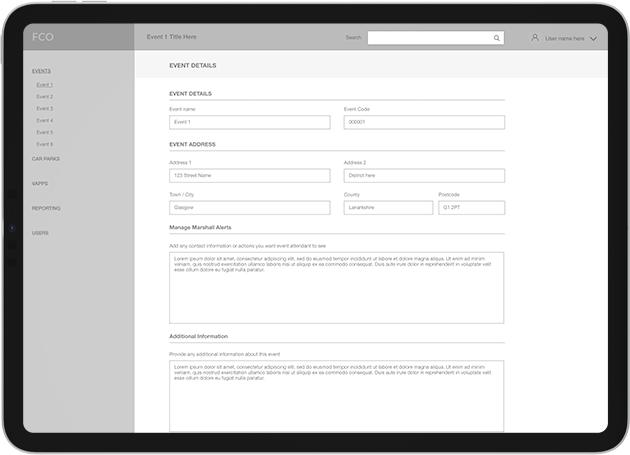This screenshot has width=630, height=455.
Task: Go to the VAPPS section
Action: point(40,184)
